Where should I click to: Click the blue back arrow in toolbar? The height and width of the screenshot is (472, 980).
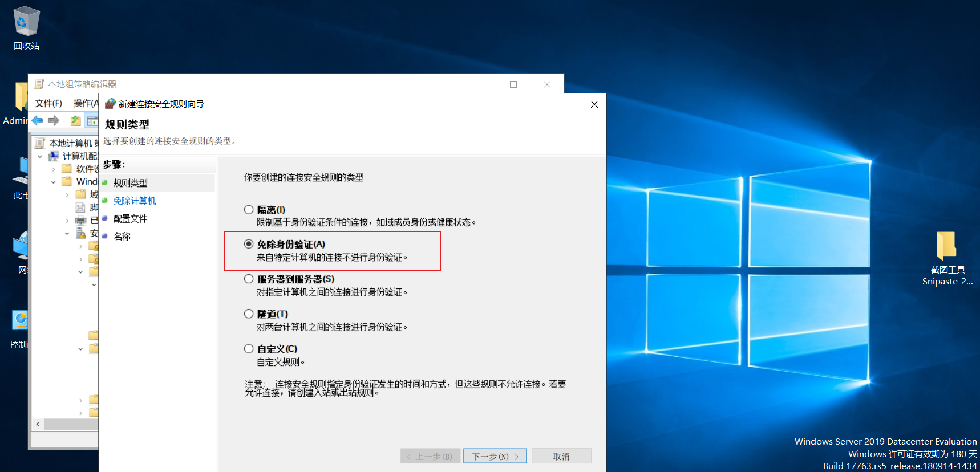coord(38,120)
